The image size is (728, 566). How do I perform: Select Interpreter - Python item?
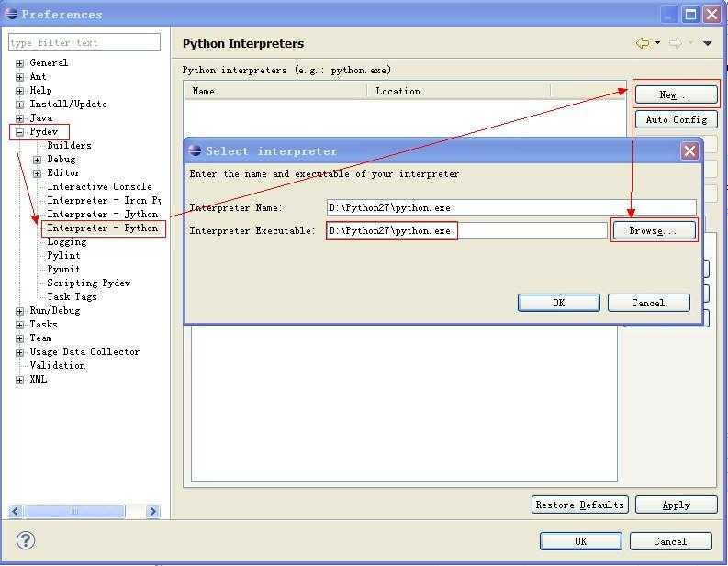(x=103, y=228)
